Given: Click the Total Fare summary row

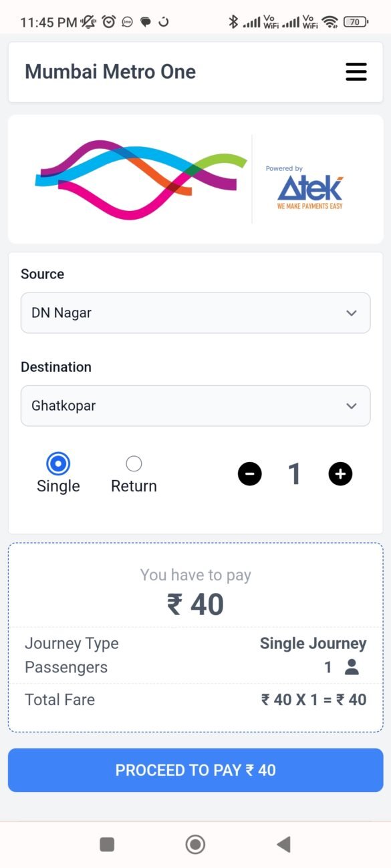Looking at the screenshot, I should click(x=195, y=700).
